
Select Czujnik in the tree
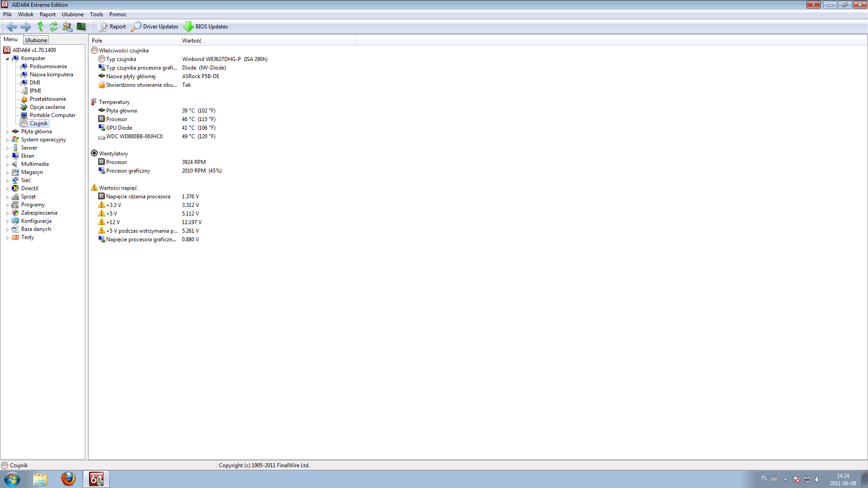[38, 123]
